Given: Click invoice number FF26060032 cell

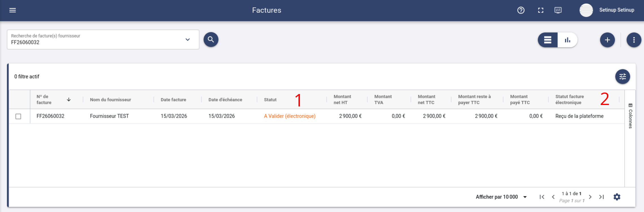Looking at the screenshot, I should (x=50, y=116).
